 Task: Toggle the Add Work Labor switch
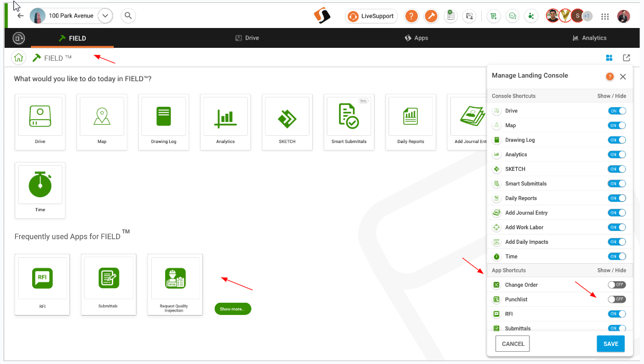pyautogui.click(x=617, y=227)
